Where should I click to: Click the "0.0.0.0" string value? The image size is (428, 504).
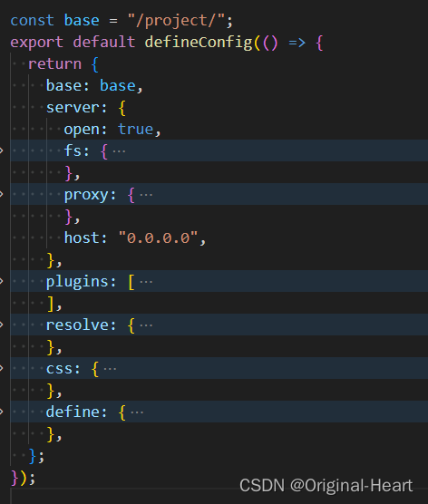[x=158, y=237]
